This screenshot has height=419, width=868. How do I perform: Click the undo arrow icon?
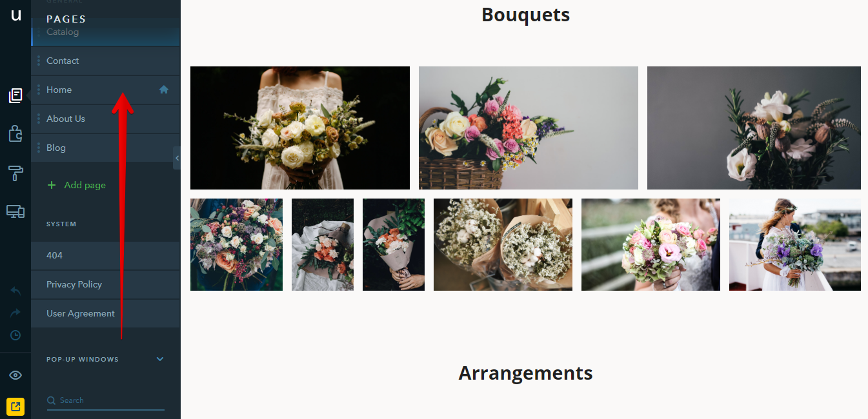click(15, 291)
